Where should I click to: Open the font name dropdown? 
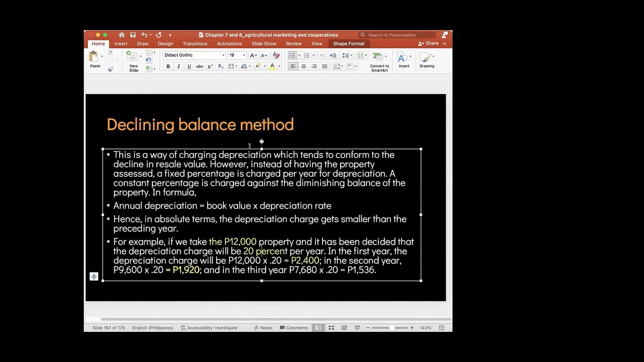(223, 55)
